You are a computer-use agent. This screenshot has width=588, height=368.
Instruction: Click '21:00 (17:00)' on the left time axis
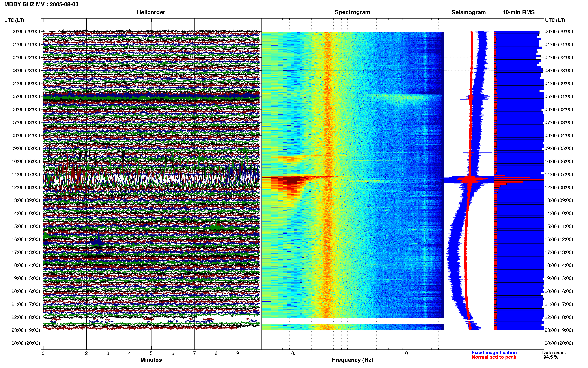pyautogui.click(x=26, y=304)
